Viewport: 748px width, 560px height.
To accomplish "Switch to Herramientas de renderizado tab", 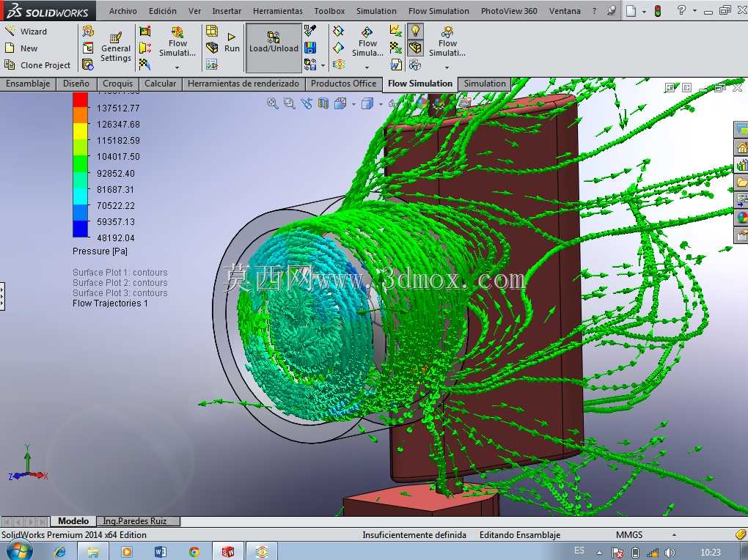I will click(x=243, y=84).
